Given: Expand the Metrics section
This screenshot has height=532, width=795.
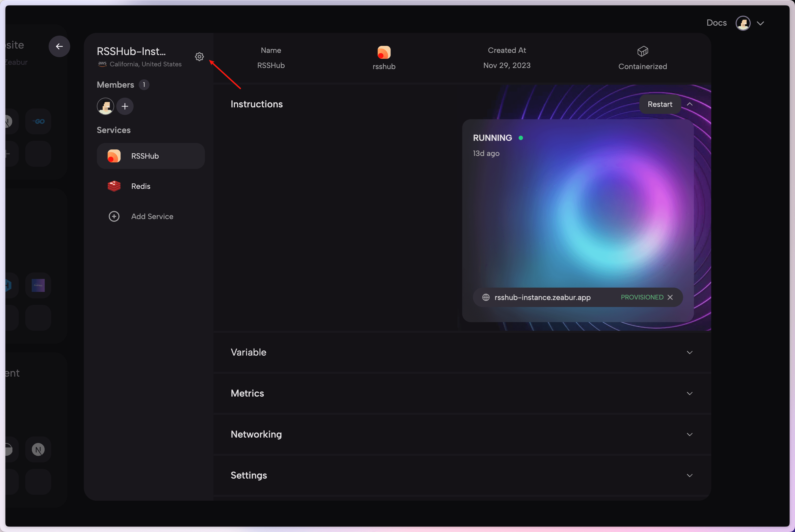Looking at the screenshot, I should coord(689,393).
